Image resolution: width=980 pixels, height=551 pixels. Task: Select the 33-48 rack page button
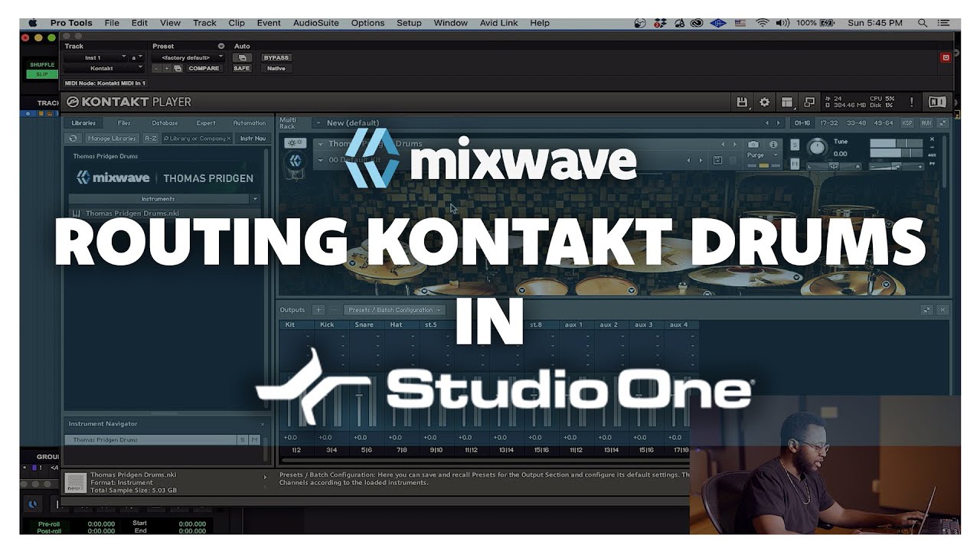[x=857, y=122]
